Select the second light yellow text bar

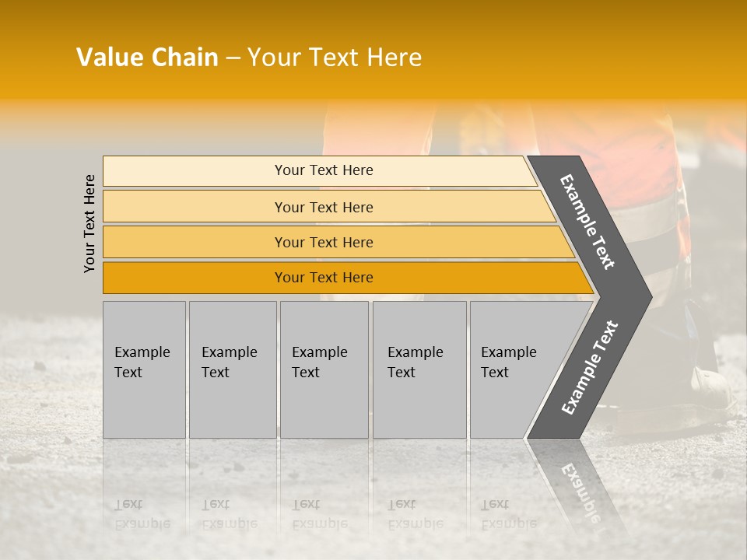324,207
